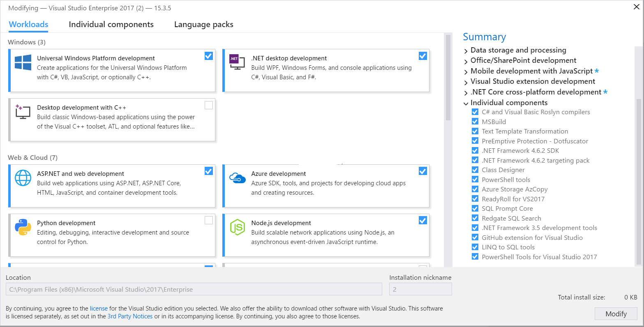Uncheck Node.js development workload
Viewport: 644px width, 327px height.
pyautogui.click(x=423, y=221)
